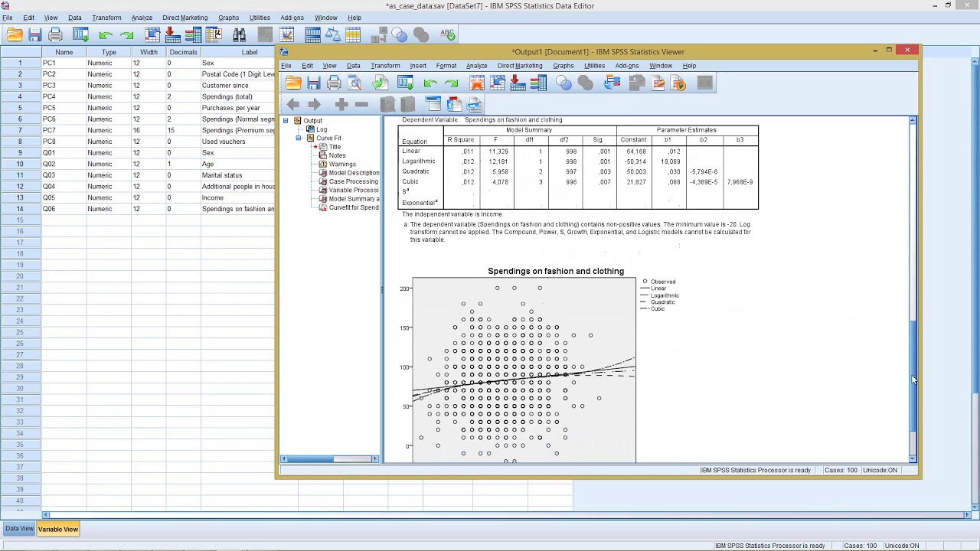Click the Decimals column header

pyautogui.click(x=183, y=52)
